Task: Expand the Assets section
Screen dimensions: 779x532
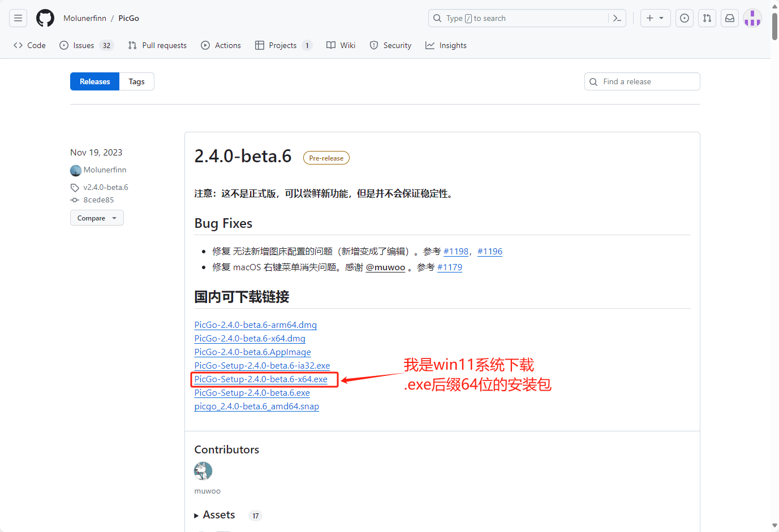Action: pos(215,515)
